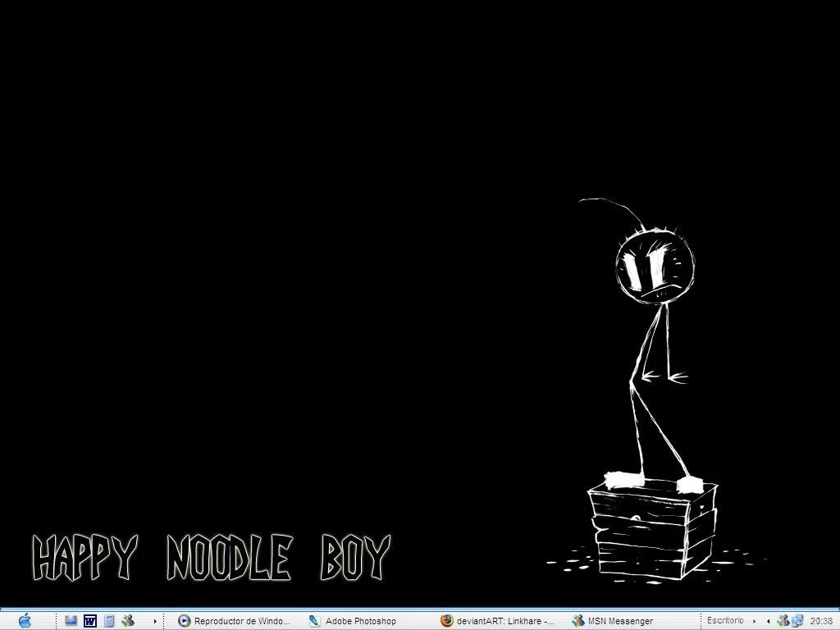Switch to Reproductor de Windows Media window

point(235,621)
